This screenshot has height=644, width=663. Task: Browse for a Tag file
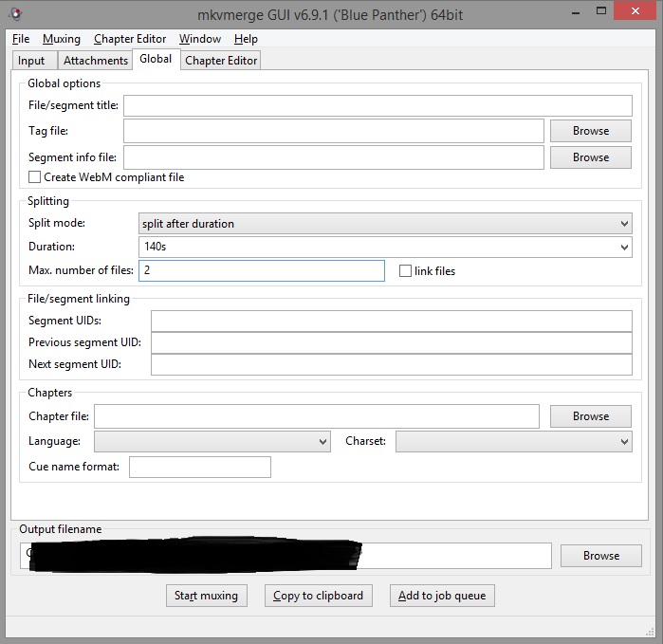pyautogui.click(x=591, y=131)
